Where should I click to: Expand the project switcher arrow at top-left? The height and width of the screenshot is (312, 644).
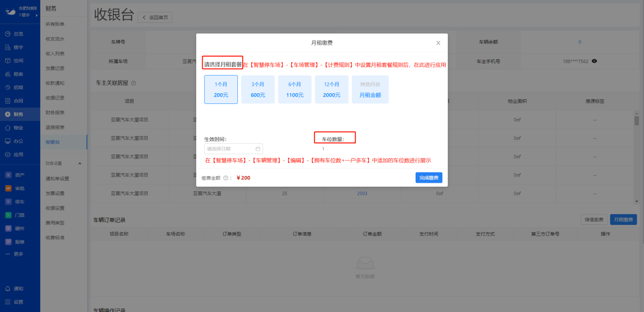[x=36, y=15]
